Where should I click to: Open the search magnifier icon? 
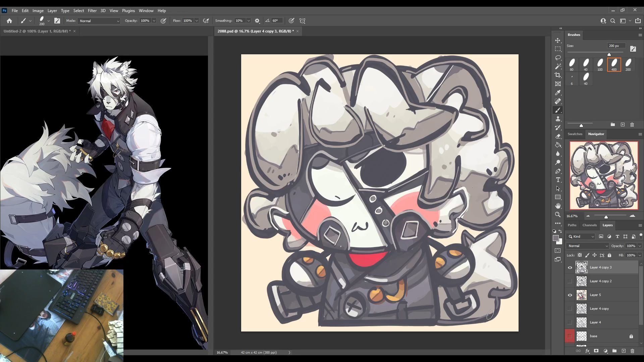(x=613, y=21)
